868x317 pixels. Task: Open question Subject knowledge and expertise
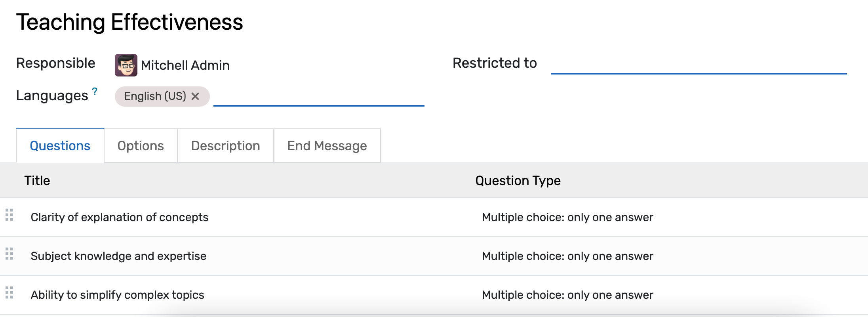(118, 256)
